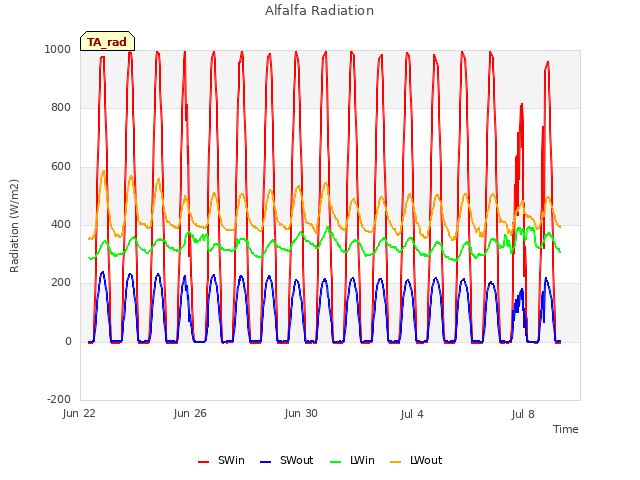640x480 pixels.
Task: Toggle the SWin legend entry
Action: click(x=221, y=460)
